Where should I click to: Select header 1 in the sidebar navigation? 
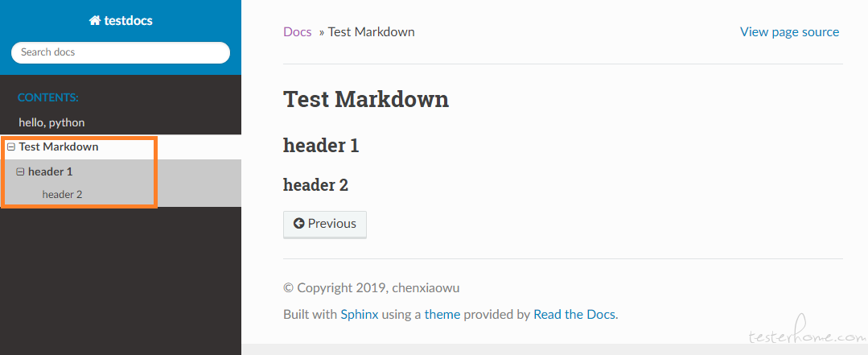[51, 171]
